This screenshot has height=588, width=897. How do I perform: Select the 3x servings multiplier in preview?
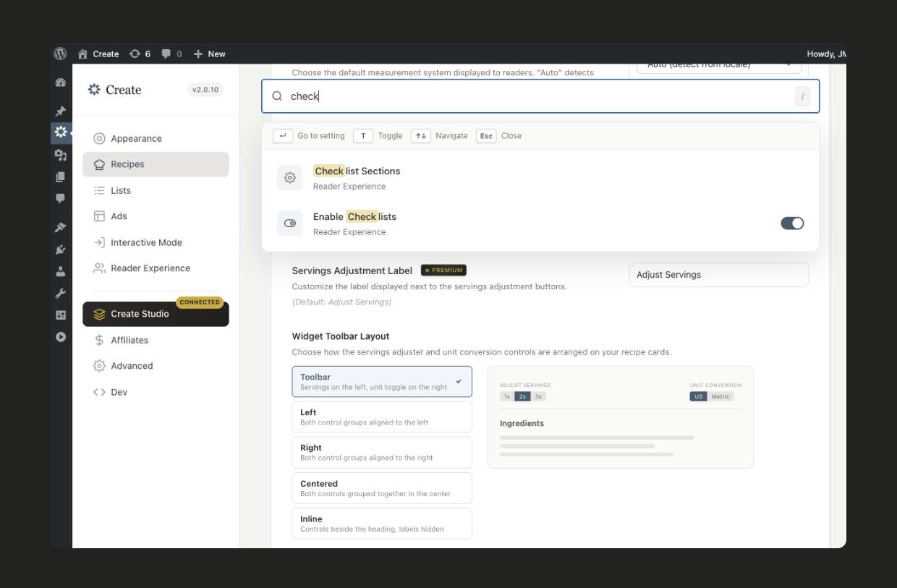point(537,396)
